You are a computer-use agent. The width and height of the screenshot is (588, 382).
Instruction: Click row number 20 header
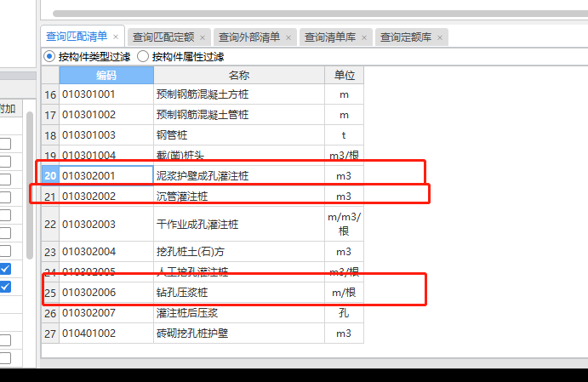click(x=50, y=176)
